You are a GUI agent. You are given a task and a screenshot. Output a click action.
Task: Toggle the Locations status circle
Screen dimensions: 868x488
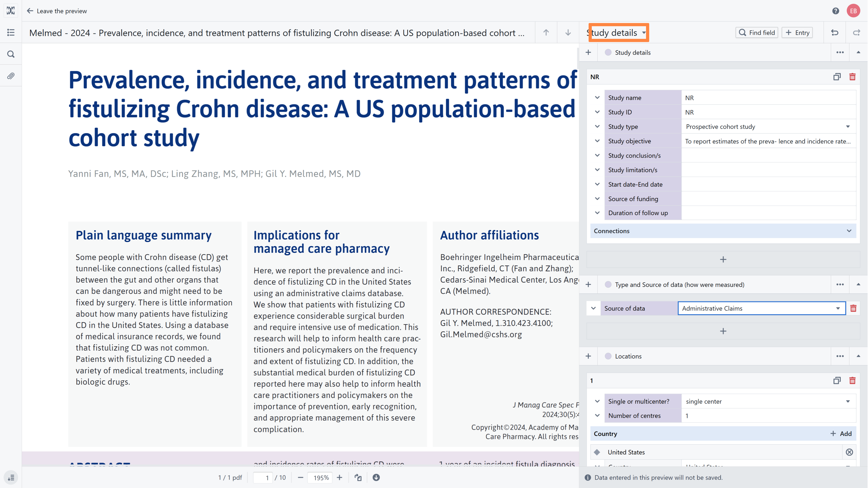(608, 356)
